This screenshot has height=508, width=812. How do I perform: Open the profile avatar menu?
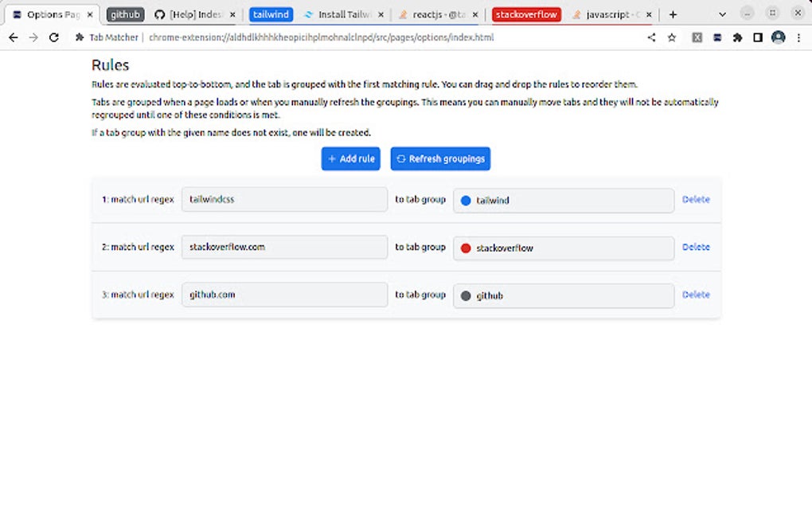[x=779, y=37]
